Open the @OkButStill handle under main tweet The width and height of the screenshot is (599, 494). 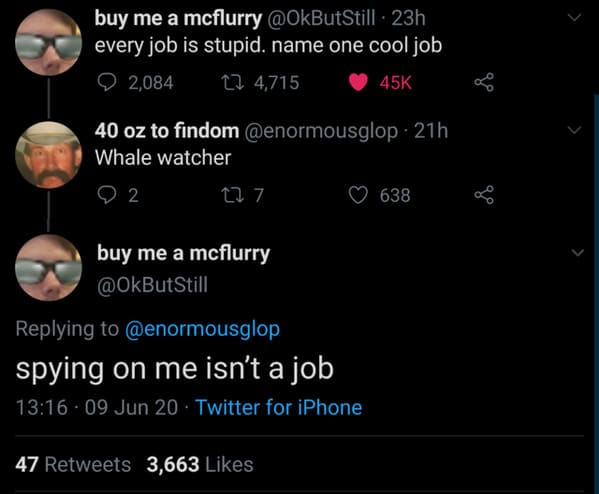pos(152,285)
